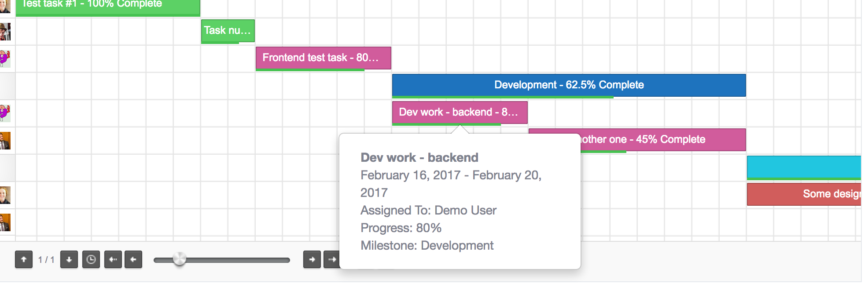868x291 pixels.
Task: Click avatar beside 'Task nu…' row
Action: [x=5, y=32]
